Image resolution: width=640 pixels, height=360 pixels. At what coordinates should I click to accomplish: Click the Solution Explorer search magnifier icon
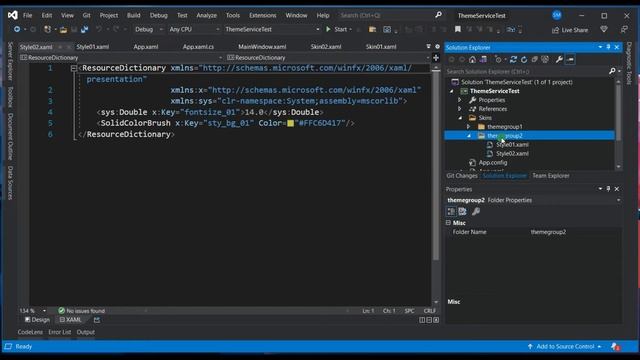pyautogui.click(x=612, y=71)
